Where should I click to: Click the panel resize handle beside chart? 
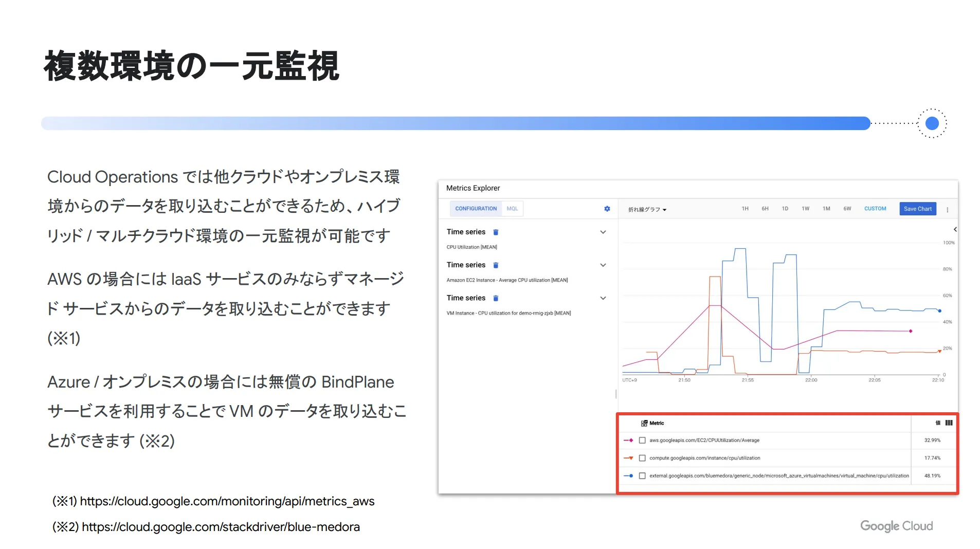coord(615,394)
